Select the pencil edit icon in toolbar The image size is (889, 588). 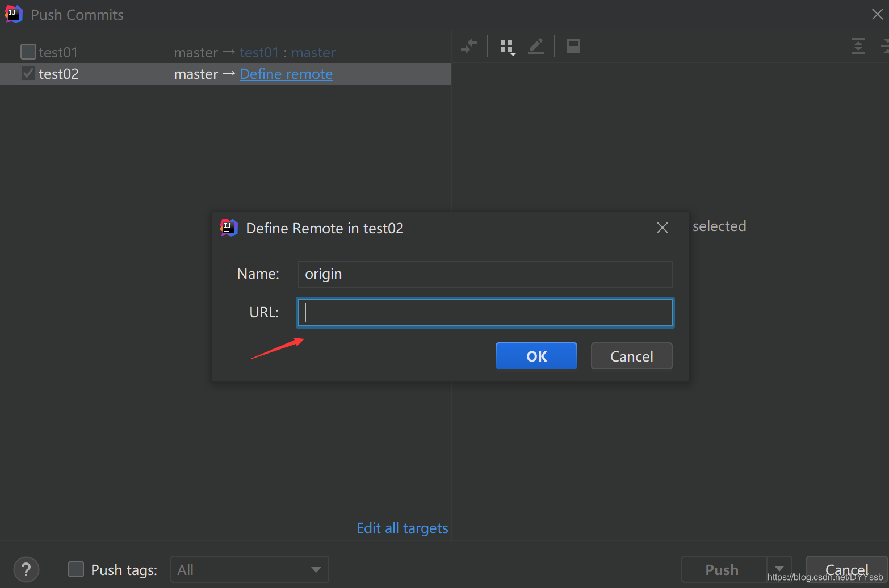coord(535,45)
